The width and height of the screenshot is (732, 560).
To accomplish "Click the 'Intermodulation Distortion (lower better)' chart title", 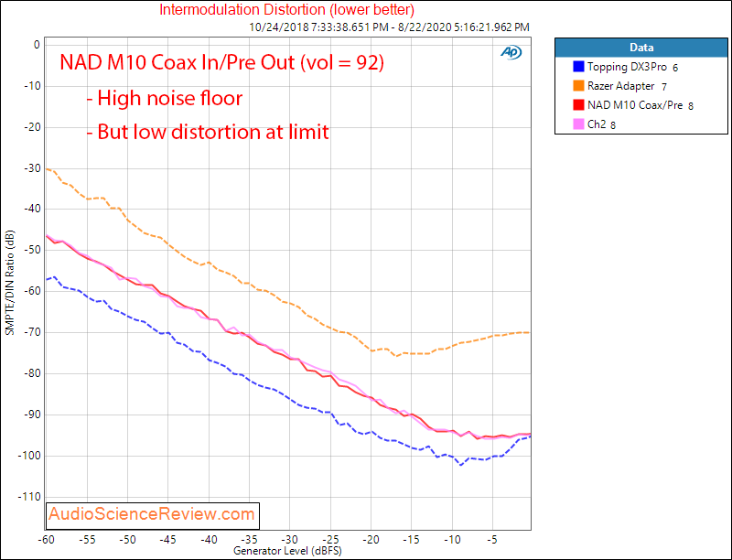I will 286,9.
